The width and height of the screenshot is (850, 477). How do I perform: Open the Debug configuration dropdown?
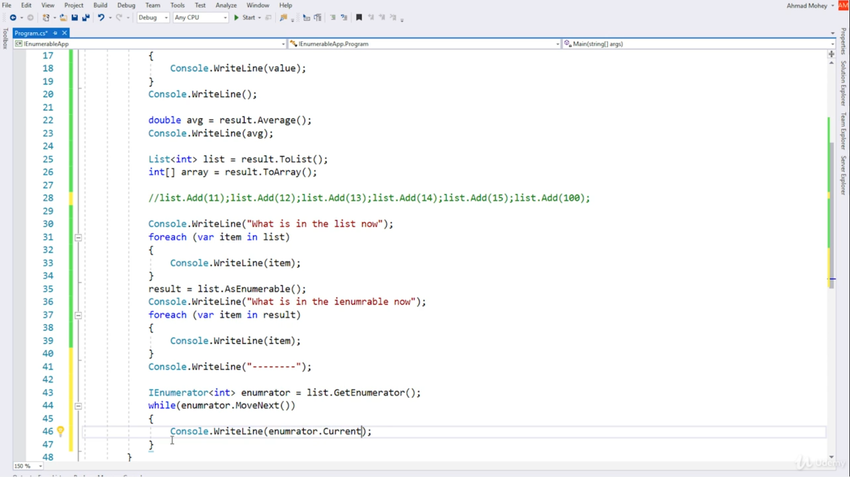coord(152,17)
